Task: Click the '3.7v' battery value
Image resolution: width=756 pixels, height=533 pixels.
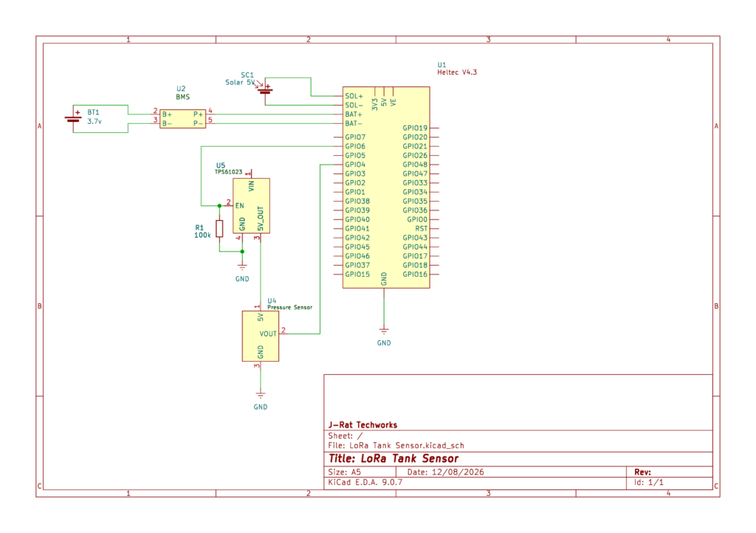Action: [94, 122]
